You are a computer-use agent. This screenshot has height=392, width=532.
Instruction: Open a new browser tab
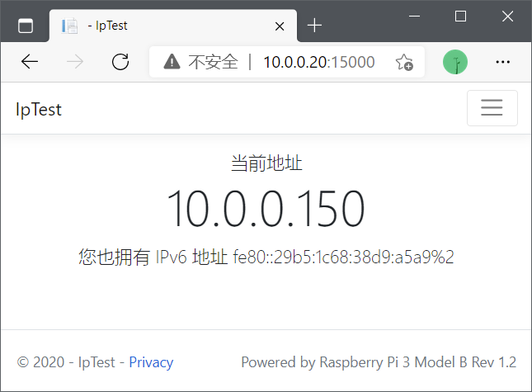click(x=314, y=26)
